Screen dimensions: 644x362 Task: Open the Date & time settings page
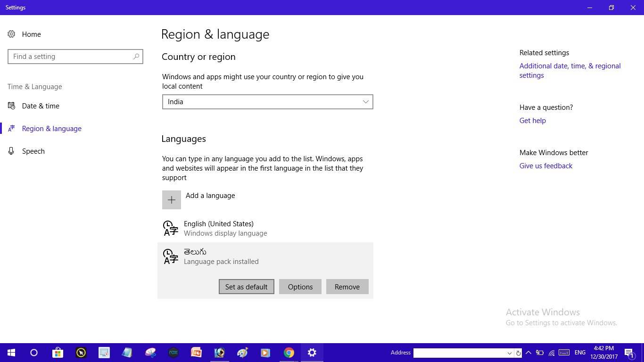click(41, 106)
